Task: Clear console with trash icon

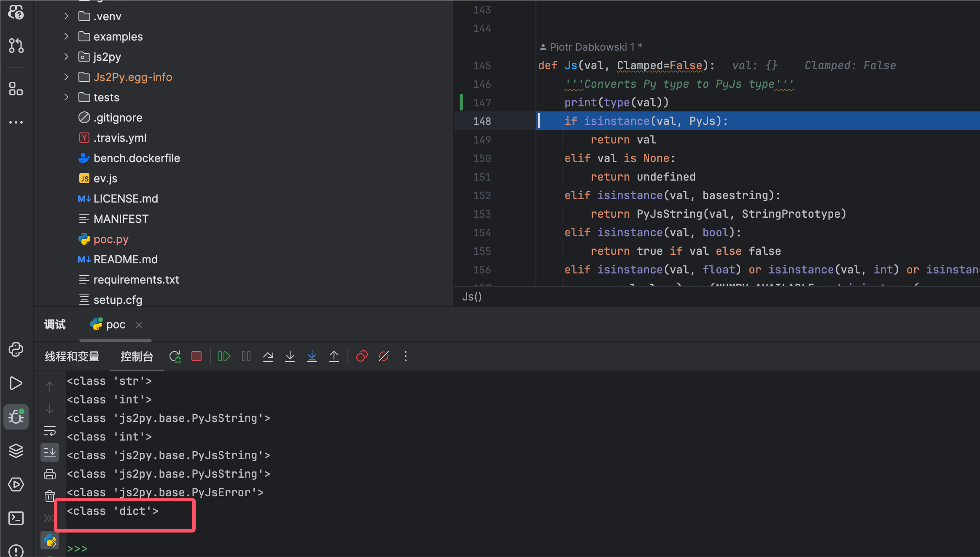Action: coord(50,496)
